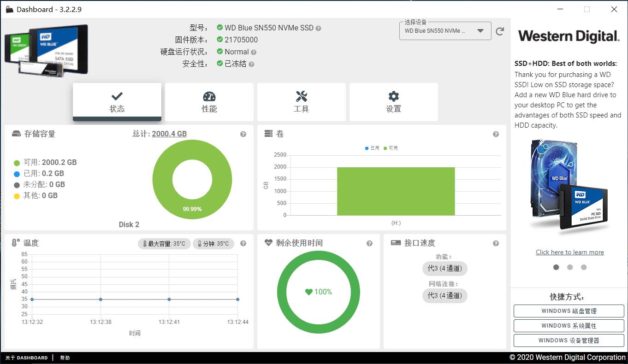The image size is (628, 364).
Task: Open the 选择设备 device dropdown
Action: (x=480, y=31)
